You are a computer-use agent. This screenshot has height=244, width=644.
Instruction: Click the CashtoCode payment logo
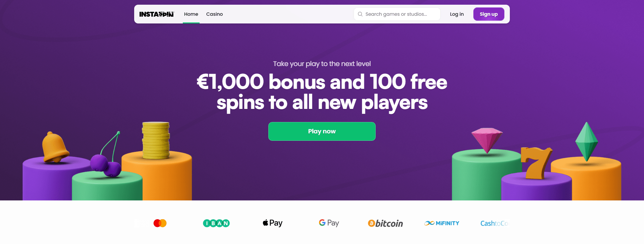coord(494,223)
